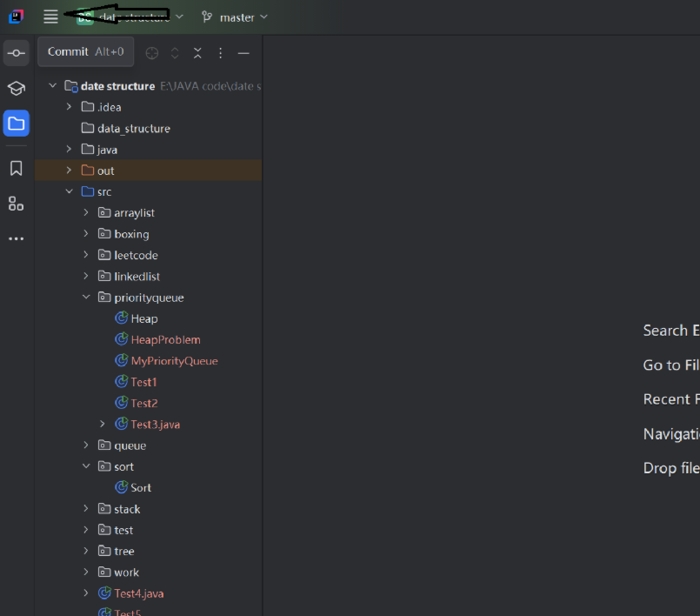Collapse all tree nodes icon
The image size is (700, 616).
(x=197, y=53)
